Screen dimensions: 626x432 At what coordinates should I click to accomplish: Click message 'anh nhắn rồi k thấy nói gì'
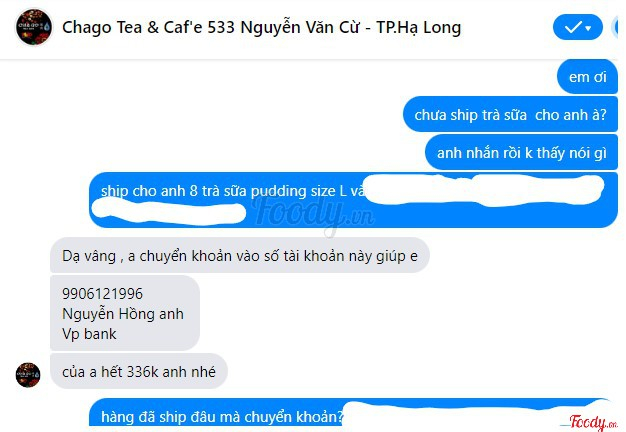[x=521, y=153]
